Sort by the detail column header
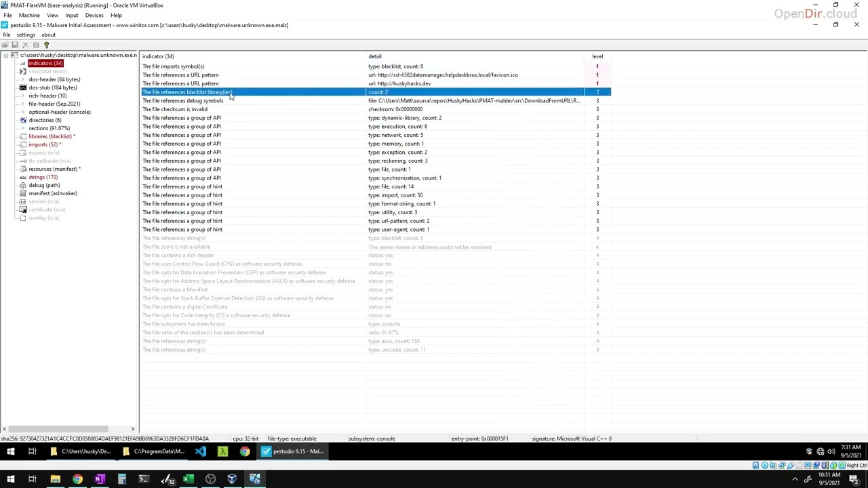 click(475, 56)
